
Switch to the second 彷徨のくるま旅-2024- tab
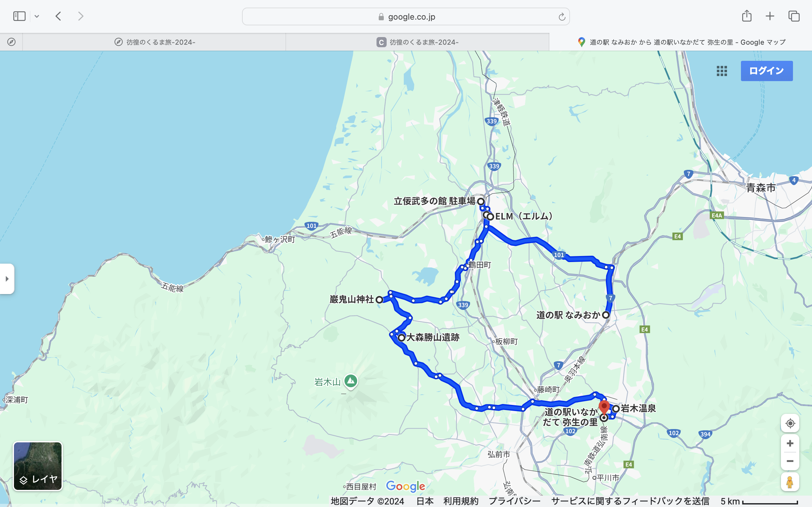[x=417, y=42]
